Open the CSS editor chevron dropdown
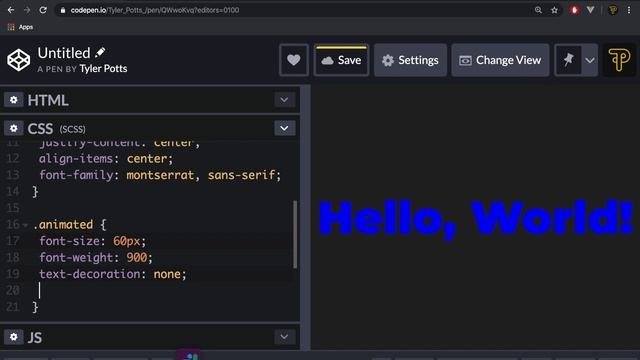The width and height of the screenshot is (640, 360). pyautogui.click(x=284, y=129)
